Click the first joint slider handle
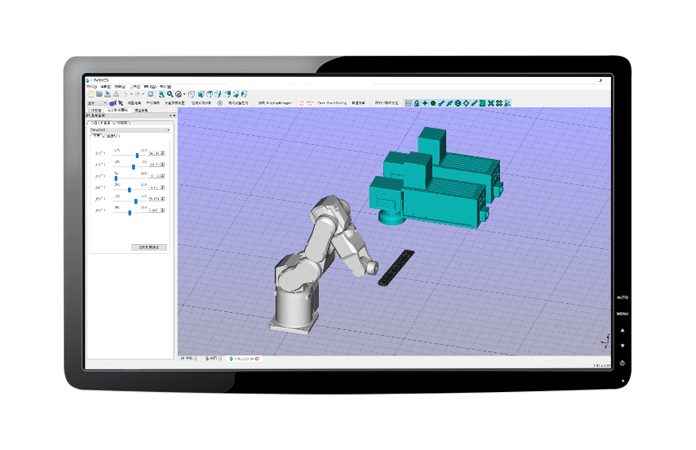Viewport: 696px width, 450px height. coord(137,155)
